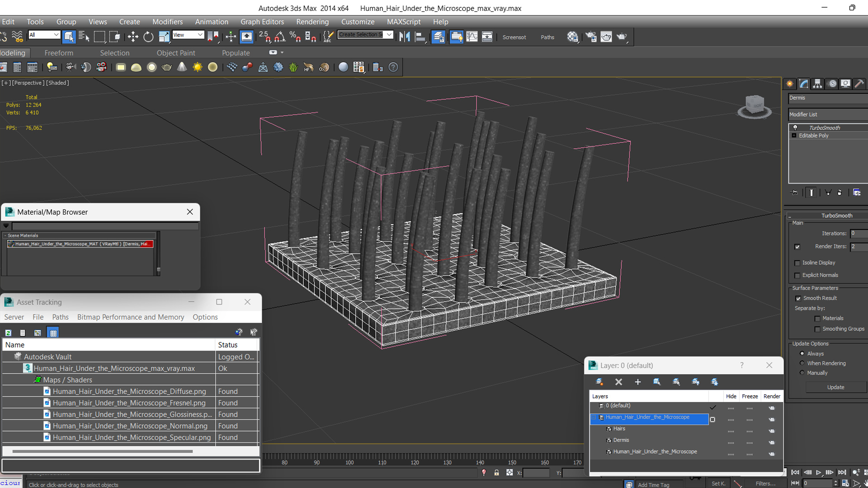Screen dimensions: 868x488
Task: Open the reference coordinate View dropdown
Action: point(188,35)
